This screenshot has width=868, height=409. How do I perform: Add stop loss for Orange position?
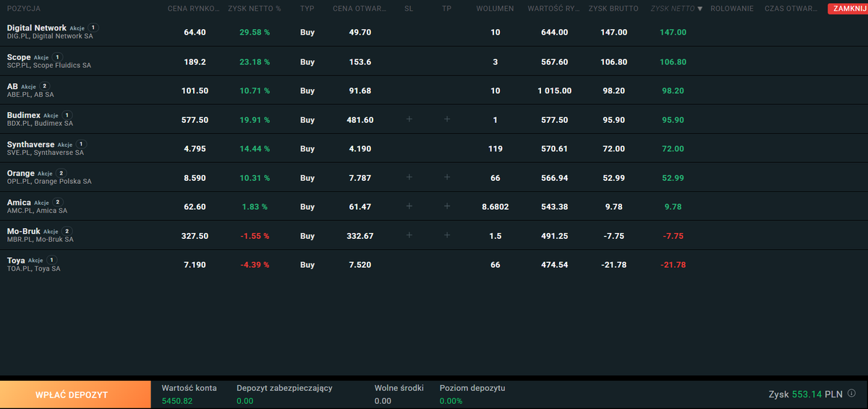409,177
